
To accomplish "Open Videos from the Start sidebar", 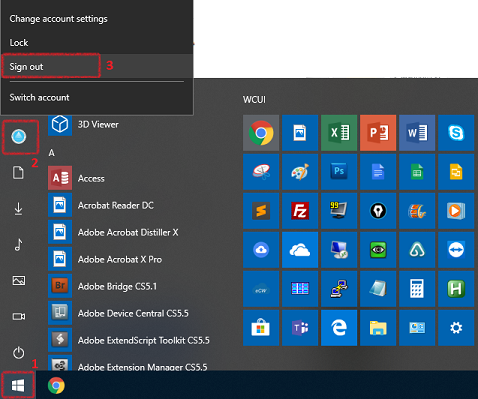I will [x=19, y=316].
